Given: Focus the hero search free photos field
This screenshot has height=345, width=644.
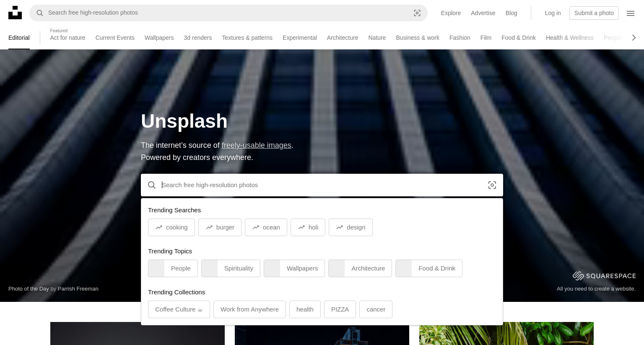Looking at the screenshot, I should (322, 185).
